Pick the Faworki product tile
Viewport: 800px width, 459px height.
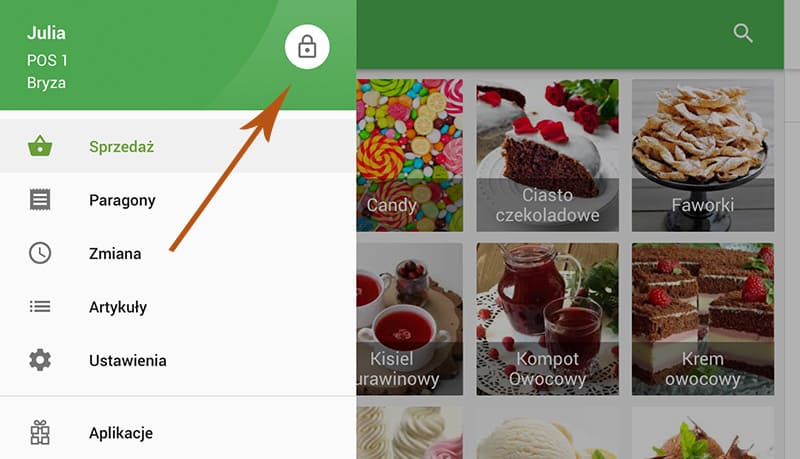703,155
